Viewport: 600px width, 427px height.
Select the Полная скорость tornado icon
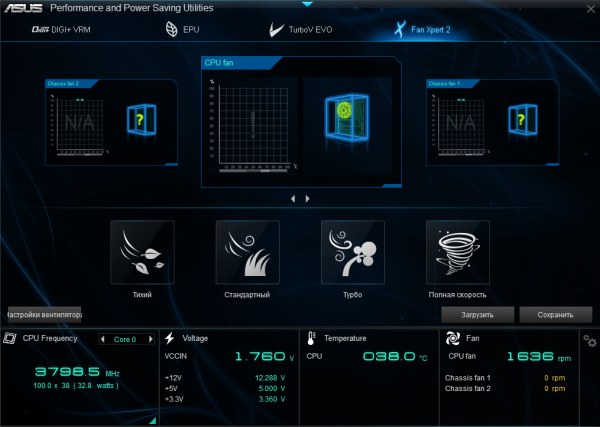click(x=458, y=252)
